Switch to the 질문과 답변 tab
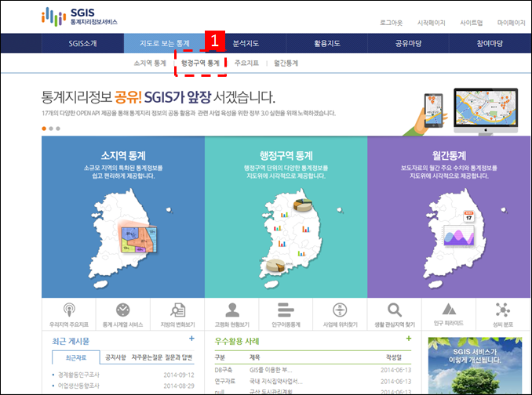 pyautogui.click(x=179, y=357)
